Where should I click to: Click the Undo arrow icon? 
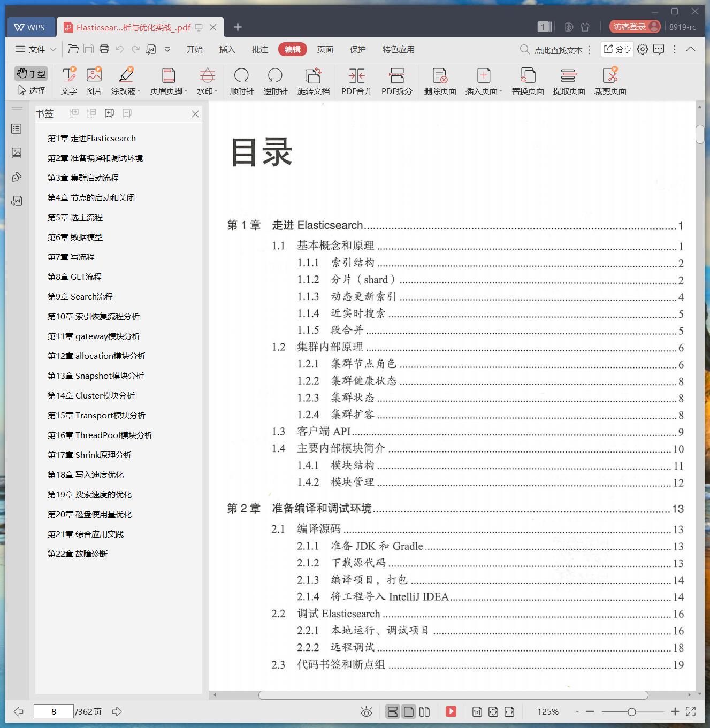tap(120, 49)
